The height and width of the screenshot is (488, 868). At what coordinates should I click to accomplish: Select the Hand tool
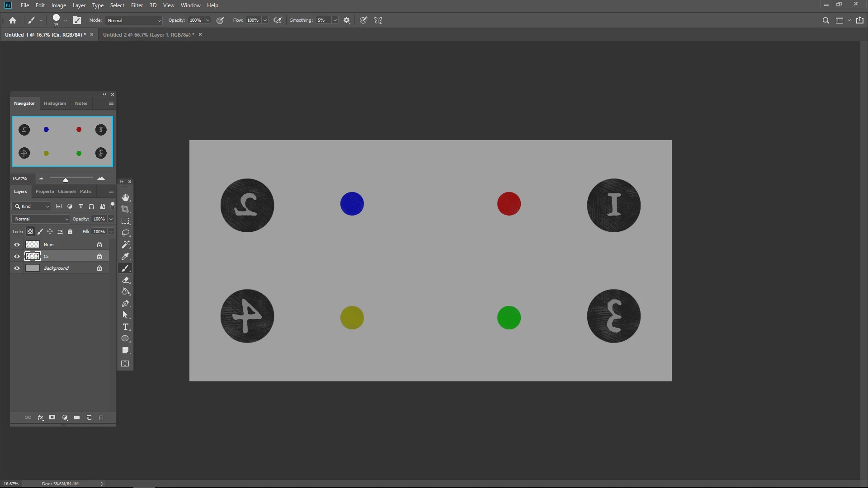125,197
